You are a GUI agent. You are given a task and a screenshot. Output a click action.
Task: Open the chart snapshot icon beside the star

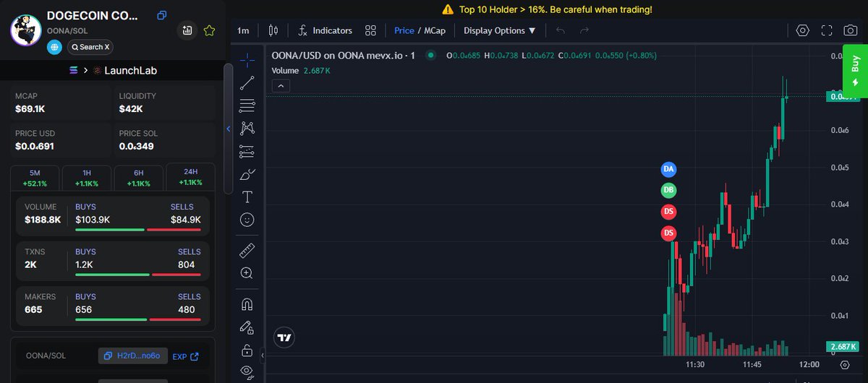[187, 30]
